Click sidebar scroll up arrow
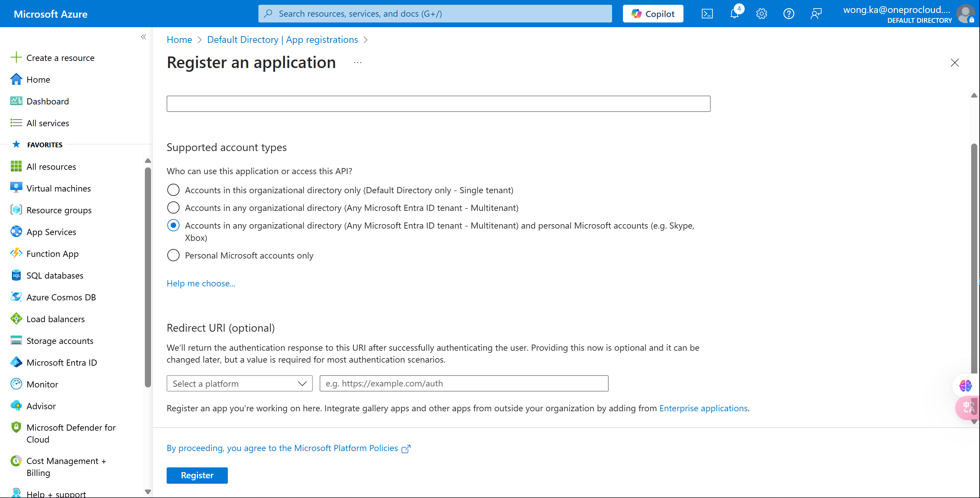This screenshot has height=498, width=980. coord(148,161)
